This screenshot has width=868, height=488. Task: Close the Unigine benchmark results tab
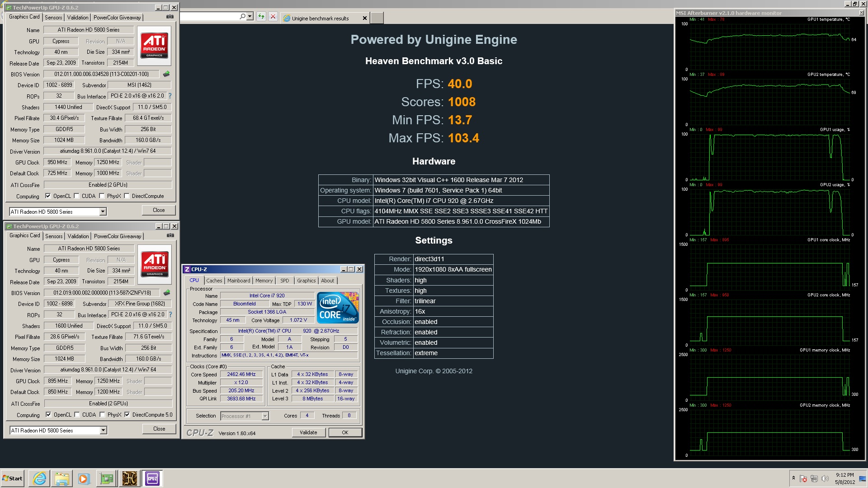point(365,19)
